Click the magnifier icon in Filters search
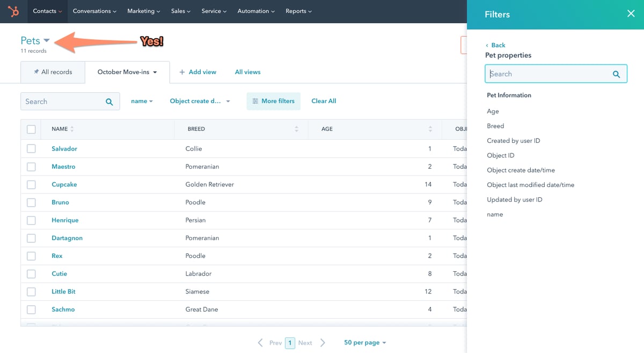Viewport: 644px width, 353px height. coord(616,74)
